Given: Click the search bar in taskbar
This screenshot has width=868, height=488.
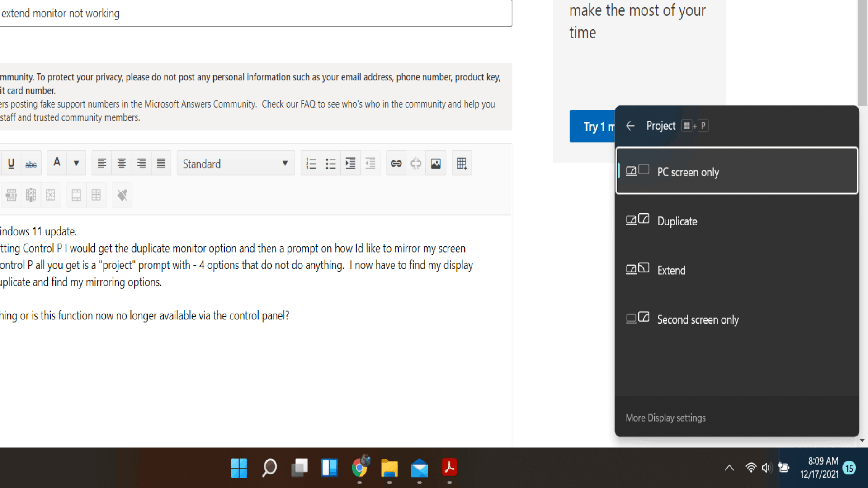Looking at the screenshot, I should (x=269, y=468).
